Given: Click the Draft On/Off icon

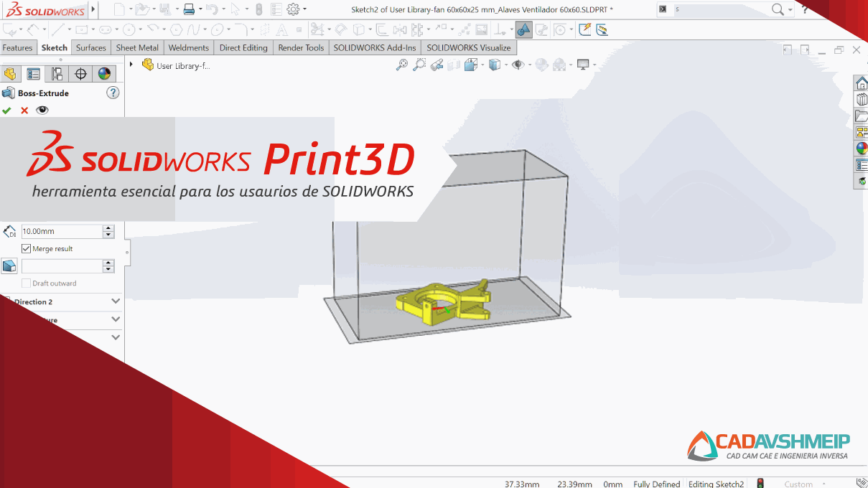Looking at the screenshot, I should [x=9, y=266].
